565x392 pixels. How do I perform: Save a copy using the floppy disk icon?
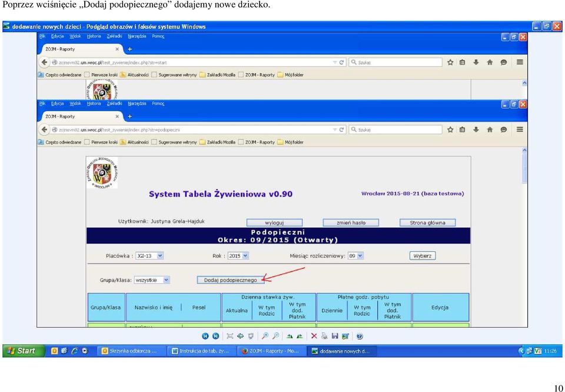click(335, 336)
